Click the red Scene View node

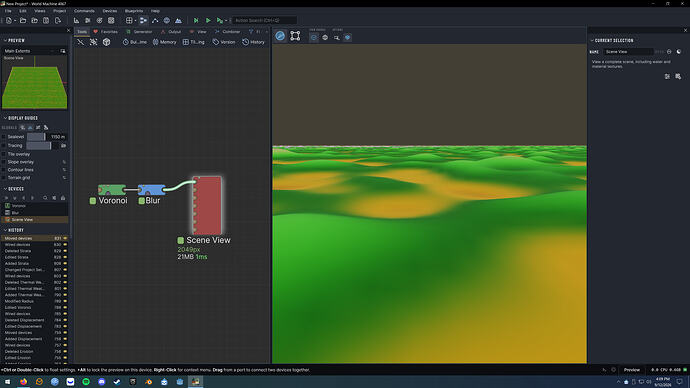[x=207, y=205]
